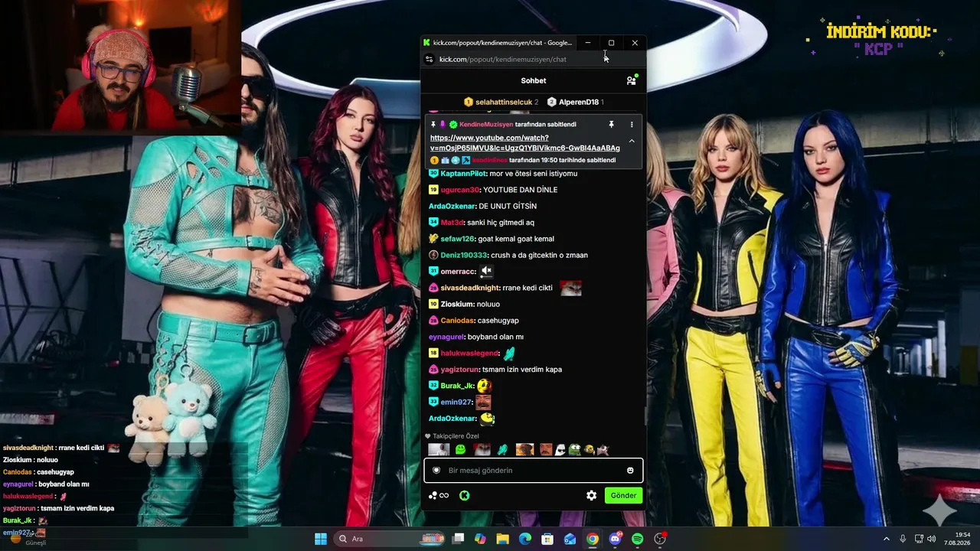Click username Zioskium in Kick chat window
Image resolution: width=980 pixels, height=551 pixels.
pyautogui.click(x=457, y=305)
